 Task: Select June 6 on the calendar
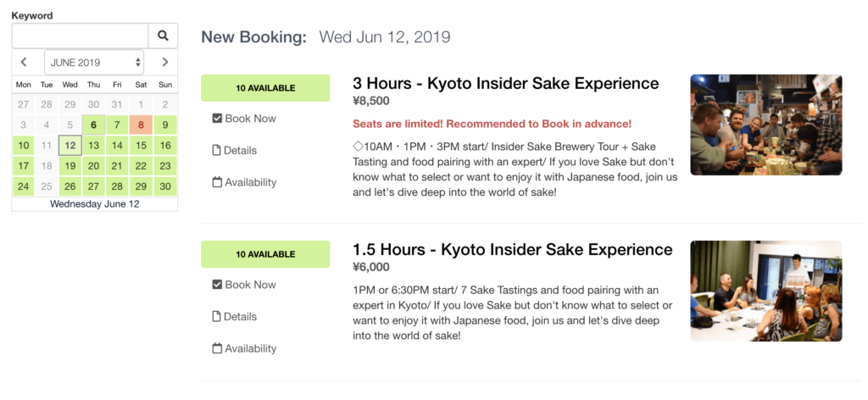pos(93,125)
